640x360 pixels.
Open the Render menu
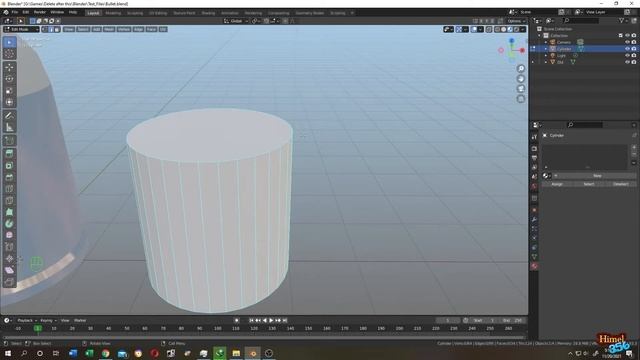[40, 12]
